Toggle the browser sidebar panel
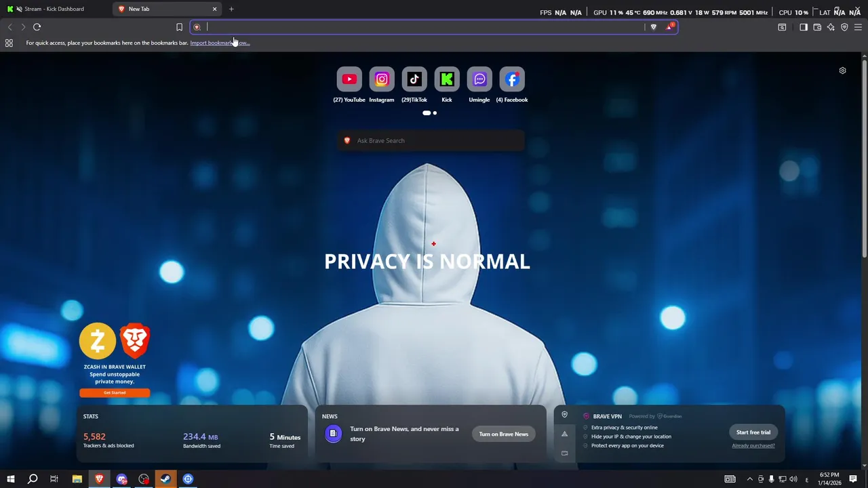Viewport: 868px width, 488px height. (804, 27)
